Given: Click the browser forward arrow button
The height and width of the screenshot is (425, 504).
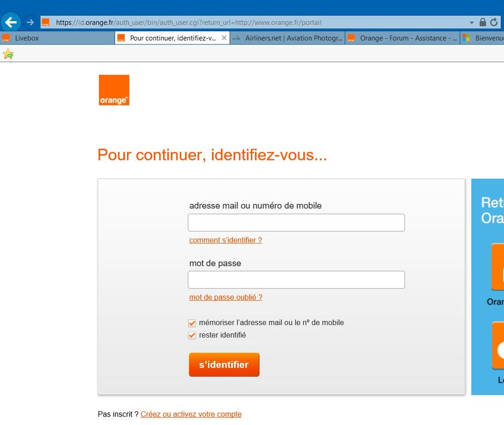Looking at the screenshot, I should [30, 22].
